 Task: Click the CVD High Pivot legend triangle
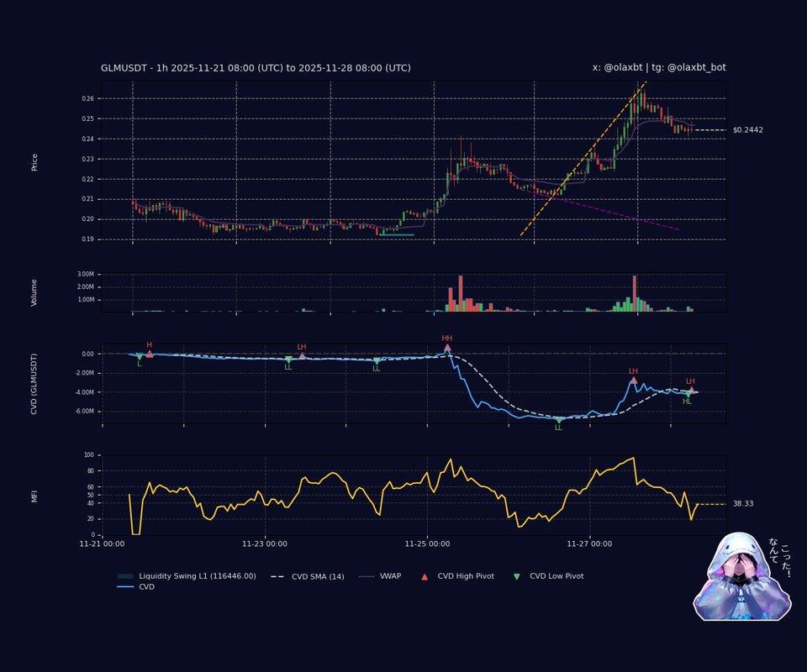click(424, 576)
